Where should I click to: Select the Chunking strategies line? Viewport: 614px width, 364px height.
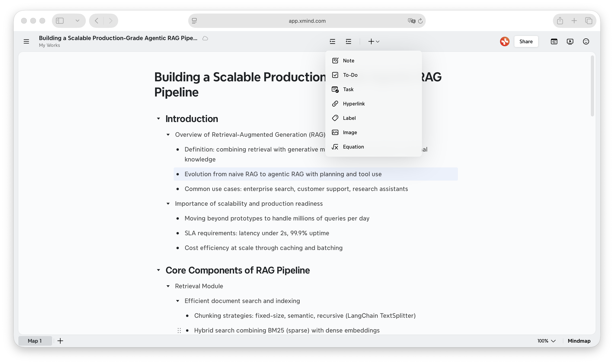305,316
